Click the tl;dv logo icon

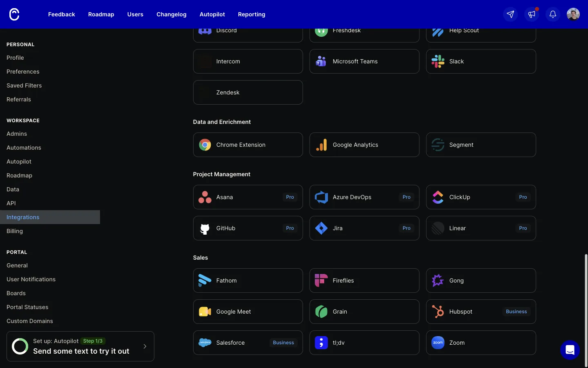coord(321,343)
